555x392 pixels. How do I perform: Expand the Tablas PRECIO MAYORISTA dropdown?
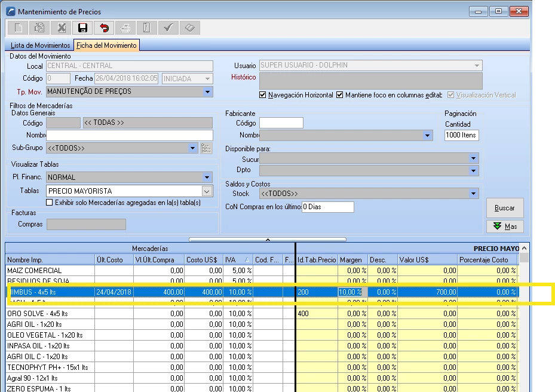[207, 191]
